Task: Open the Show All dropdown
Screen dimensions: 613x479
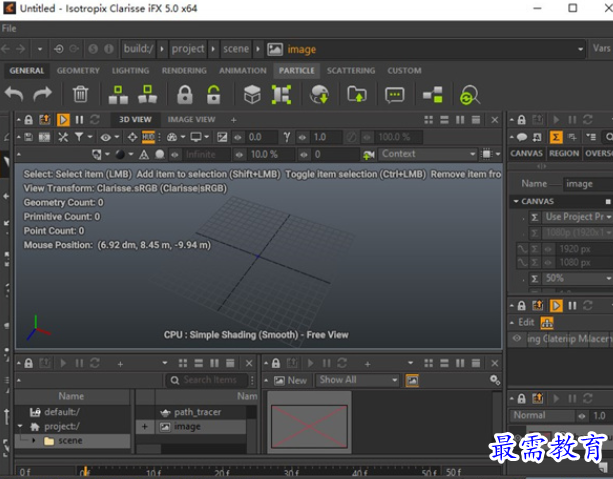Action: (x=357, y=380)
